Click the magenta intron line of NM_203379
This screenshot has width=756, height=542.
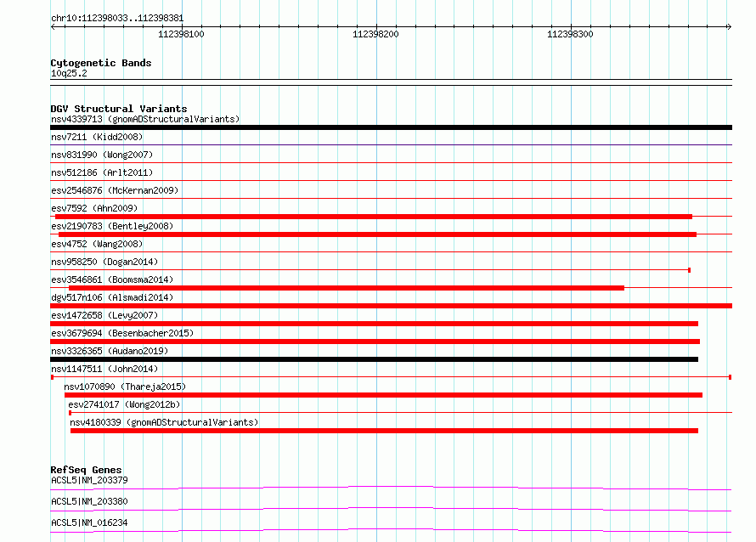(391, 487)
